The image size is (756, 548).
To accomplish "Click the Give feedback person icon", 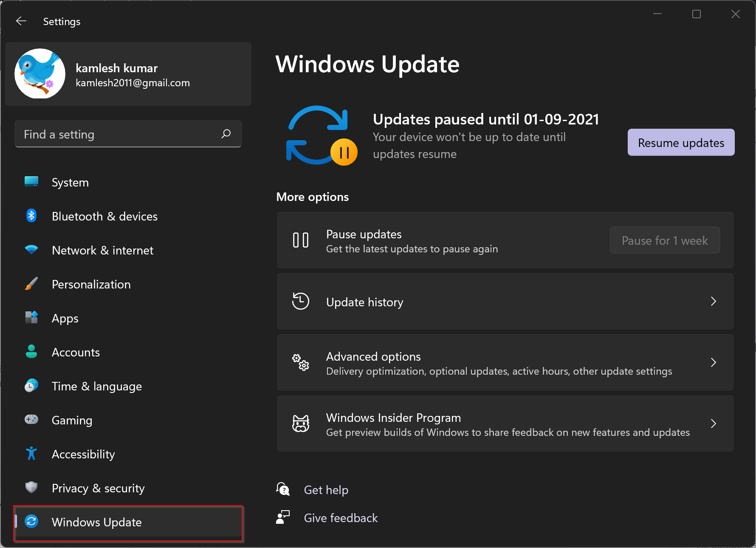I will coord(283,517).
